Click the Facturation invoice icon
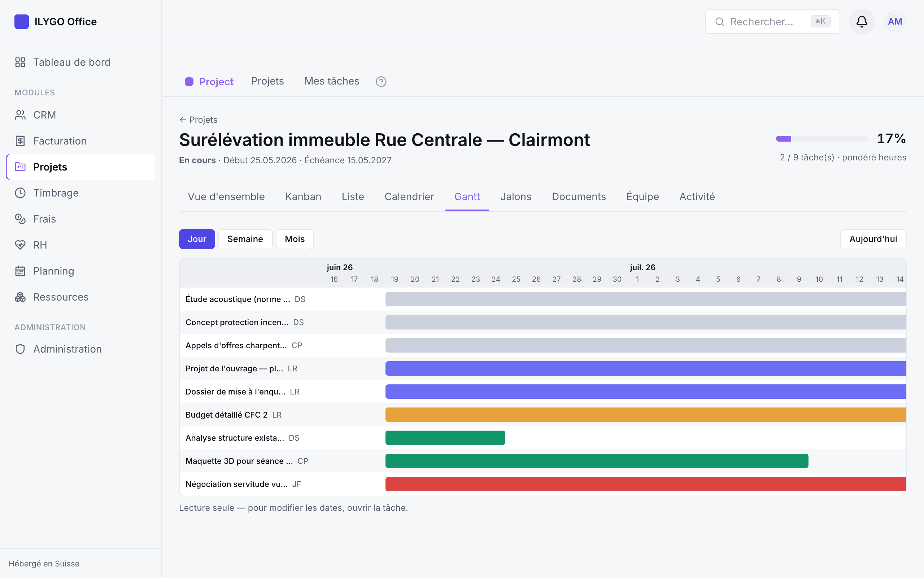The width and height of the screenshot is (924, 578). pos(20,141)
